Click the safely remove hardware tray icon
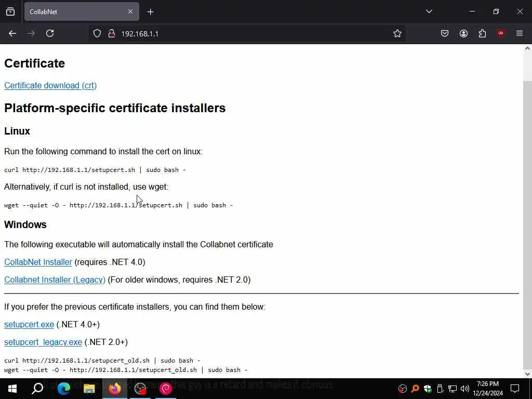532x399 pixels. [x=440, y=389]
